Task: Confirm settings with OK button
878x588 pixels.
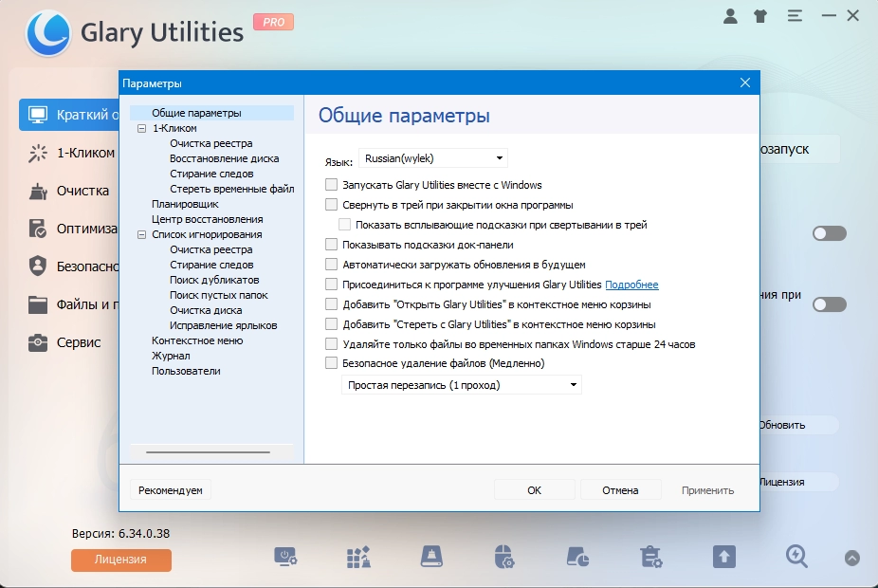Action: 534,490
